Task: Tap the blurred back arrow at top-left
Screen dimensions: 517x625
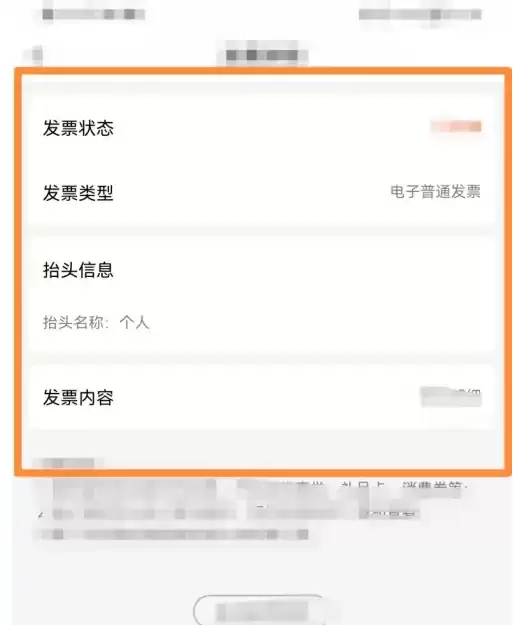Action: pyautogui.click(x=37, y=55)
